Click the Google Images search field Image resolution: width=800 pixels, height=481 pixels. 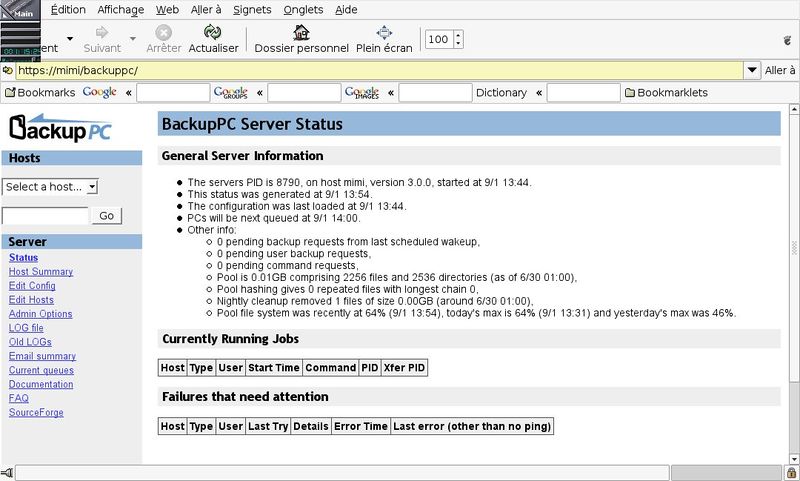435,93
